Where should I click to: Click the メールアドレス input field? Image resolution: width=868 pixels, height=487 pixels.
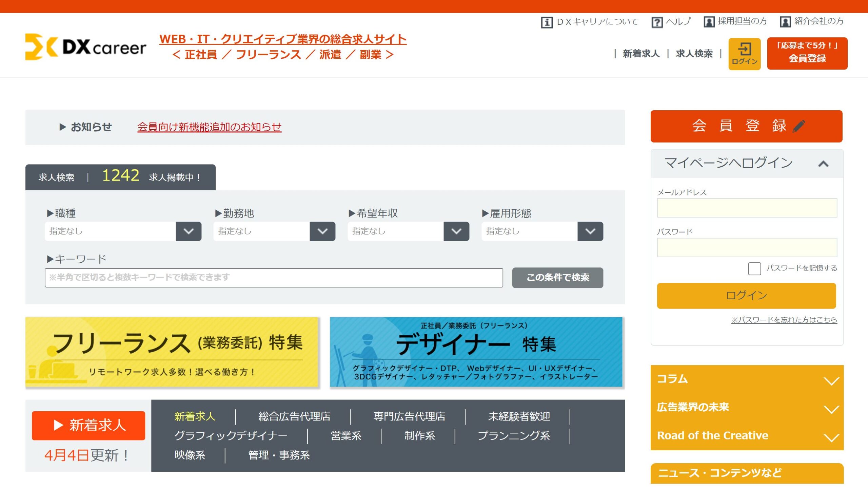tap(747, 208)
